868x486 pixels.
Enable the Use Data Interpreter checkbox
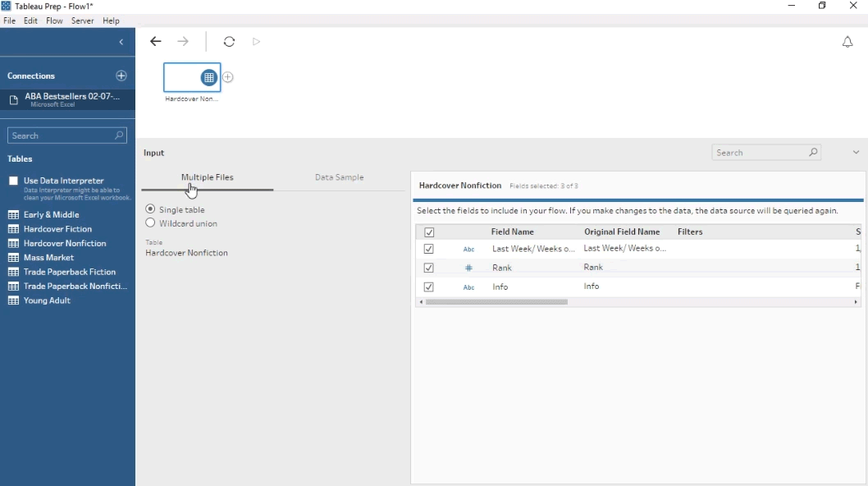pyautogui.click(x=13, y=181)
